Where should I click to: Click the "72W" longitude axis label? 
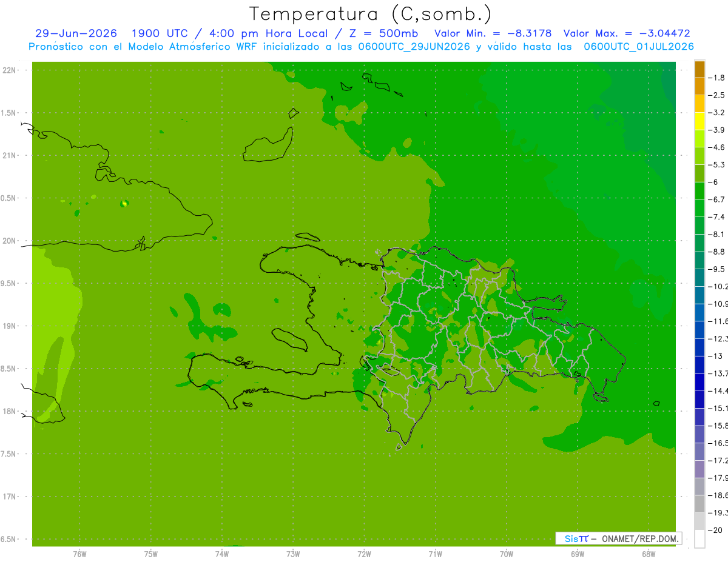point(364,554)
